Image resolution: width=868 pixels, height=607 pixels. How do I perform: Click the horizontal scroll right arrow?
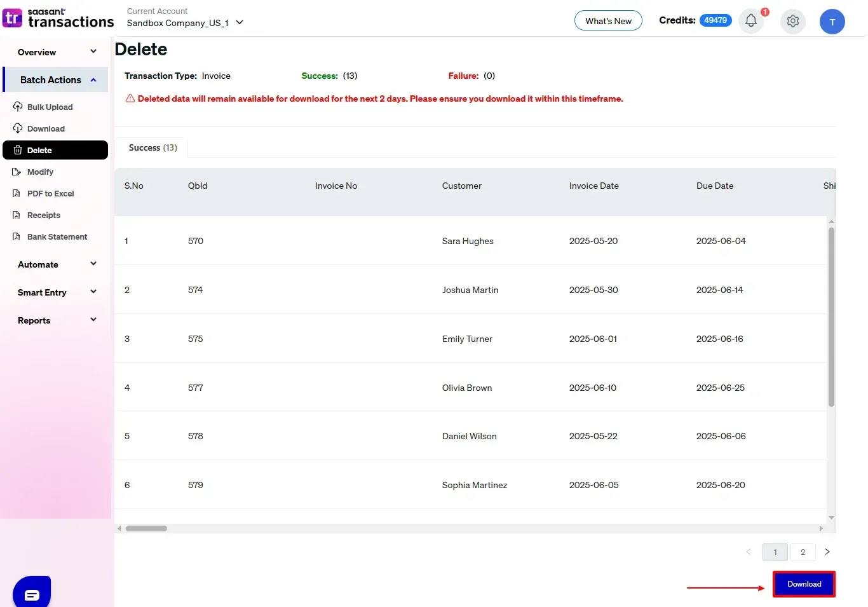tap(821, 528)
